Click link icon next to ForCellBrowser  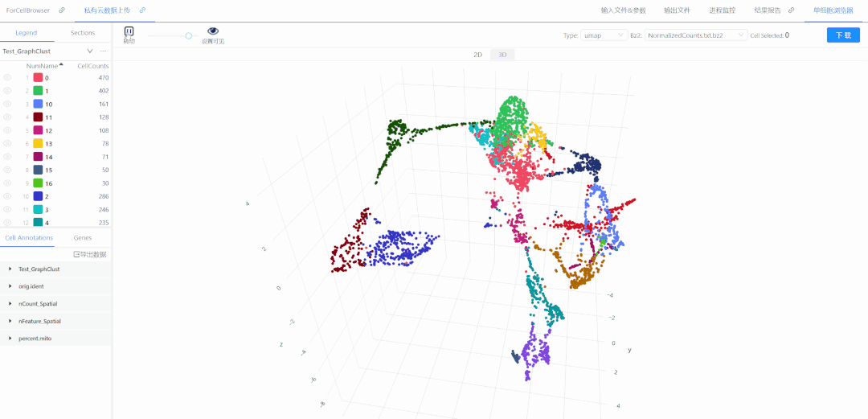[62, 10]
